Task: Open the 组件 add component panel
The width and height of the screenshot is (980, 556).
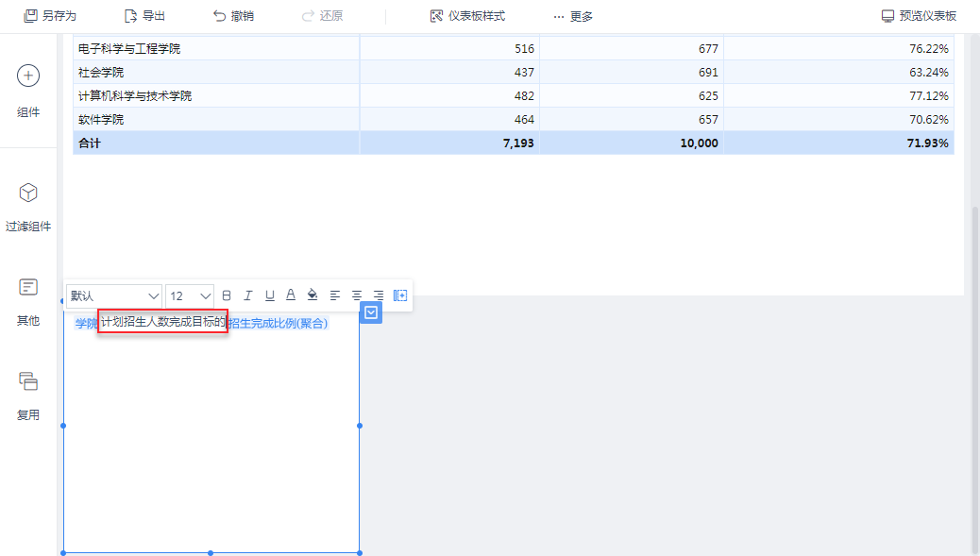Action: 28,92
